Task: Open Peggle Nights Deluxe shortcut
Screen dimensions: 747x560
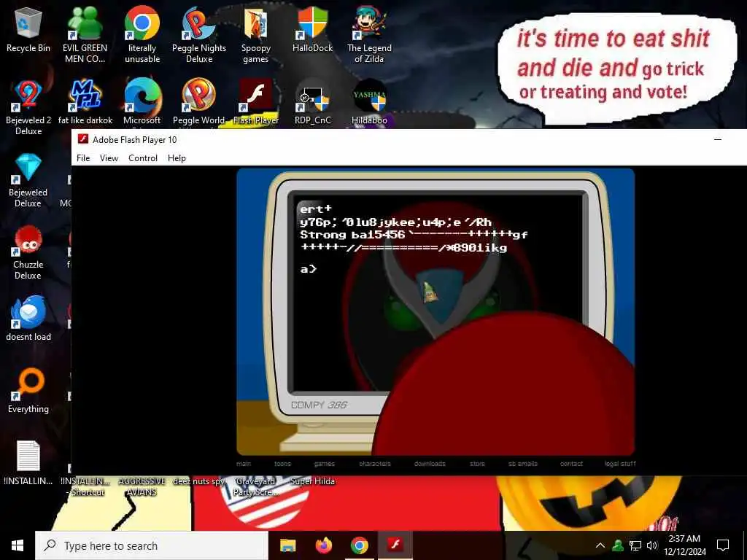Action: click(199, 34)
